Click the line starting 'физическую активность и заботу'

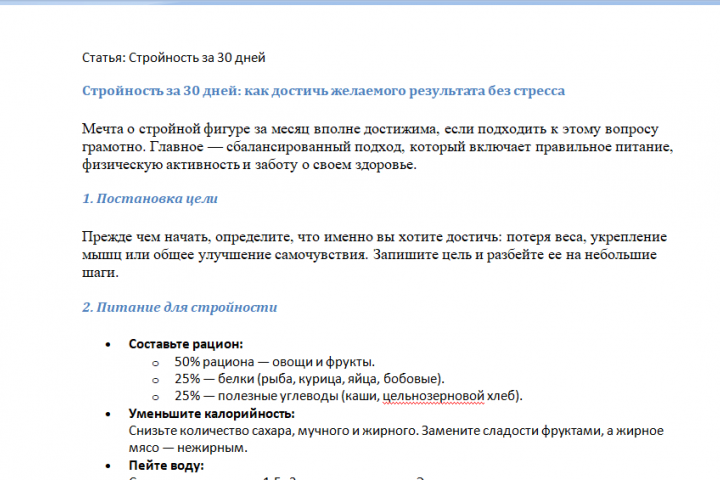[249, 164]
